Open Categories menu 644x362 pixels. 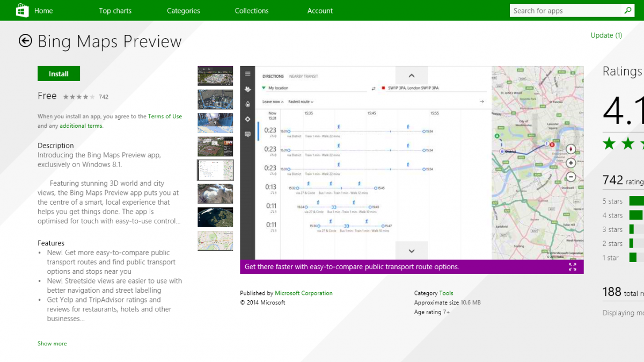coord(183,11)
